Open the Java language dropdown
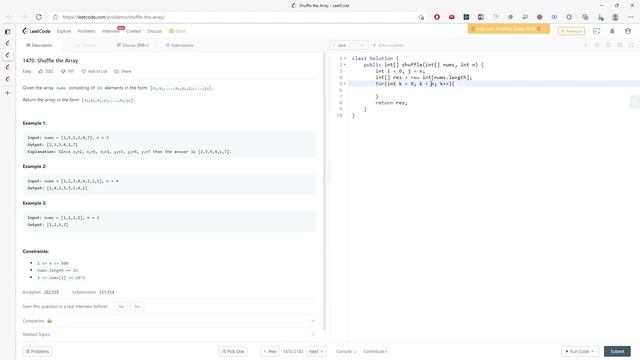Viewport: 640px width, 360px height. tap(349, 45)
